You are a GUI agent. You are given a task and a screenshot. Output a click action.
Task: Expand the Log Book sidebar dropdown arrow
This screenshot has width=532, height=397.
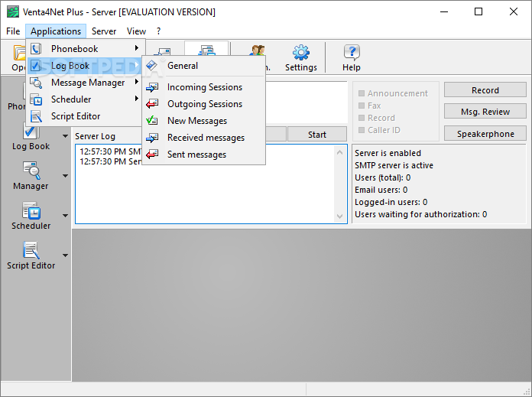tap(65, 136)
